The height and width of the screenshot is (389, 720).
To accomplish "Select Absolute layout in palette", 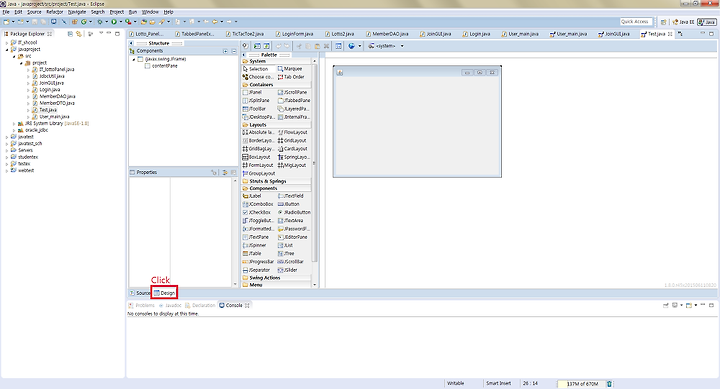I will (258, 132).
